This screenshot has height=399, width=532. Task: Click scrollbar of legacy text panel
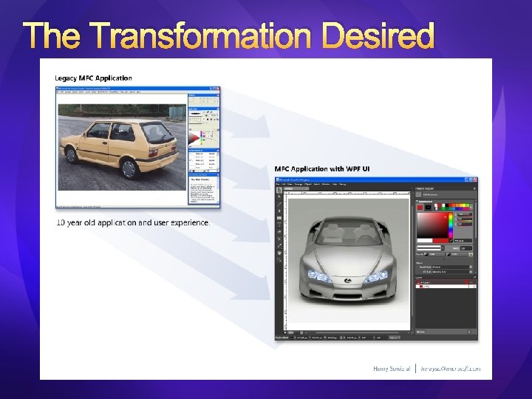[x=218, y=191]
